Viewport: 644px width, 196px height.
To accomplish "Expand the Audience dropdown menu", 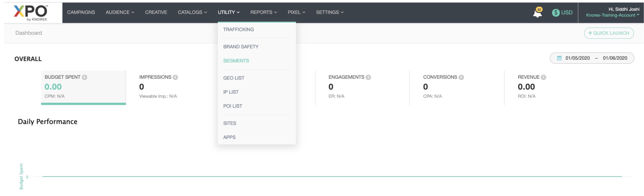I will click(x=120, y=12).
